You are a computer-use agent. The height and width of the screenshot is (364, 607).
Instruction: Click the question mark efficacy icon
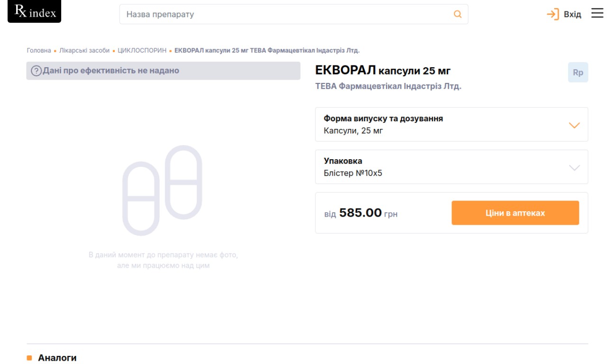[x=36, y=71]
